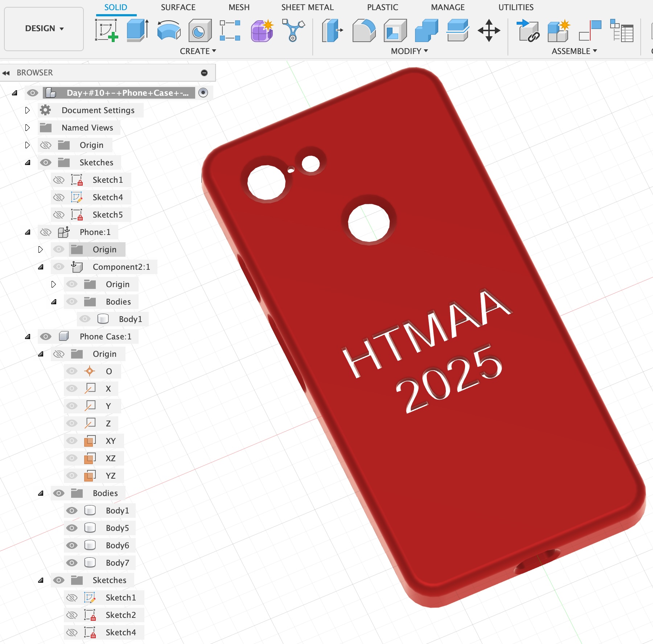This screenshot has width=653, height=644.
Task: Click the Extrude tool icon
Action: [137, 30]
